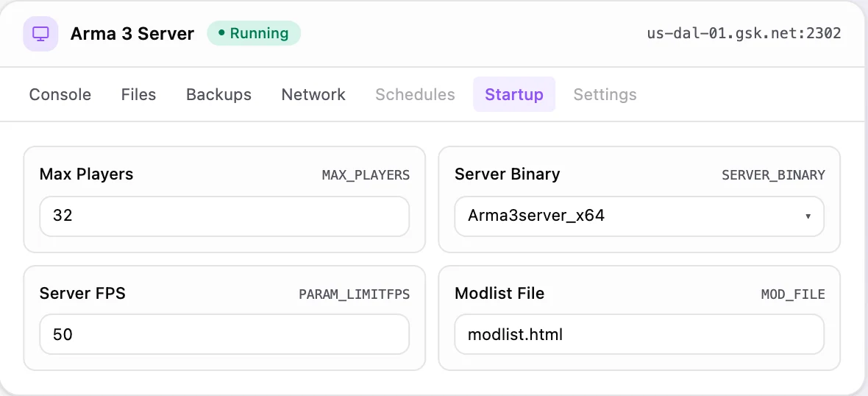Image resolution: width=868 pixels, height=396 pixels.
Task: Open the Server Binary dropdown
Action: [639, 216]
